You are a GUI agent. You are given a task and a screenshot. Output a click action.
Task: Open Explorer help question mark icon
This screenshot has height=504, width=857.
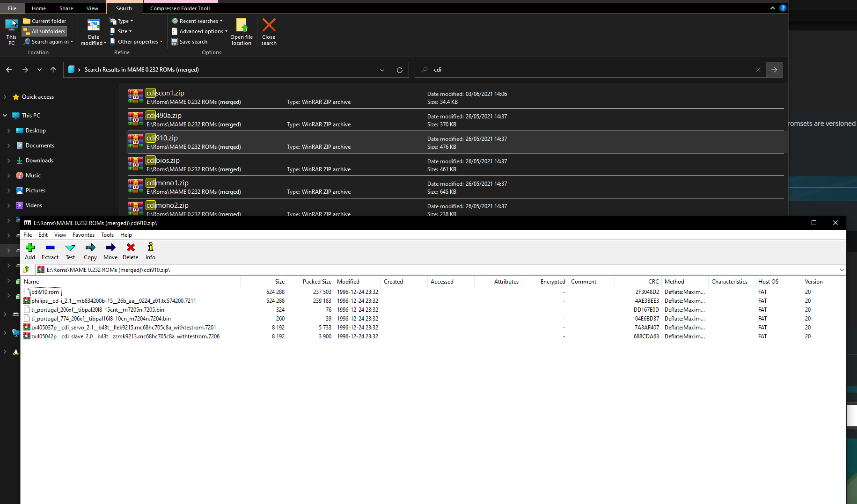783,8
